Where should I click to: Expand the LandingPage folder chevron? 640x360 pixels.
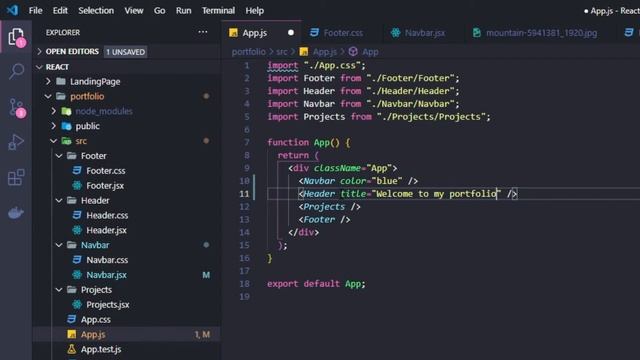coord(48,81)
